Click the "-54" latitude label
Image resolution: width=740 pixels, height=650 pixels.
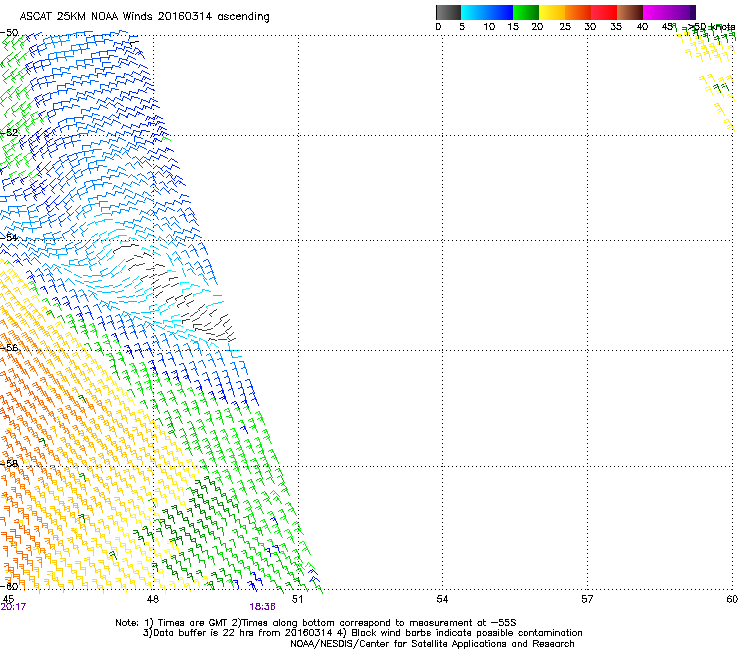coord(9,237)
